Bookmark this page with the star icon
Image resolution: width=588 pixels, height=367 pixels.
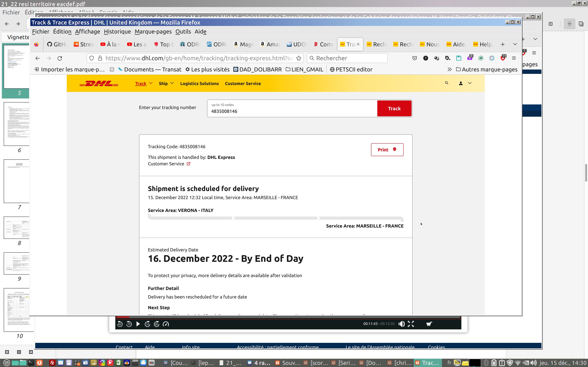pos(299,58)
